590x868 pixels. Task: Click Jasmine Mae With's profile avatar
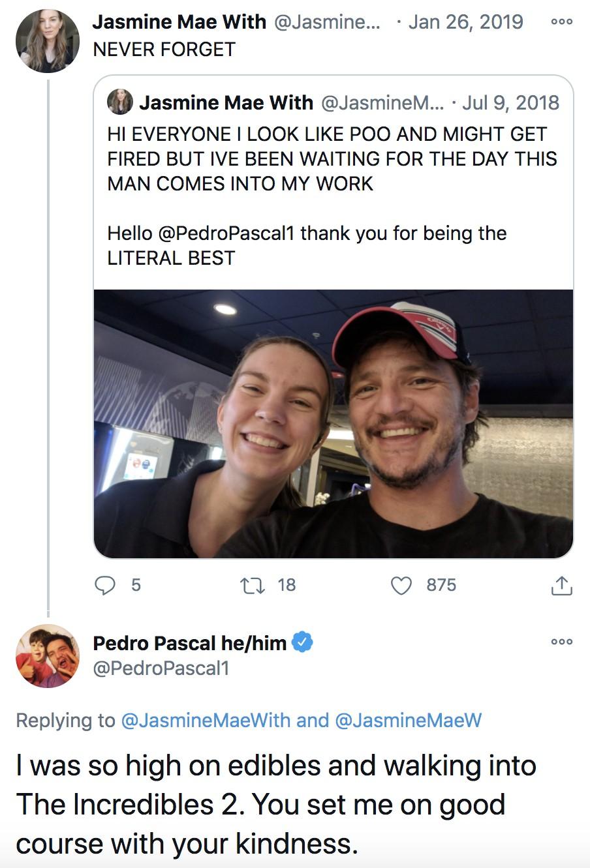pyautogui.click(x=46, y=40)
